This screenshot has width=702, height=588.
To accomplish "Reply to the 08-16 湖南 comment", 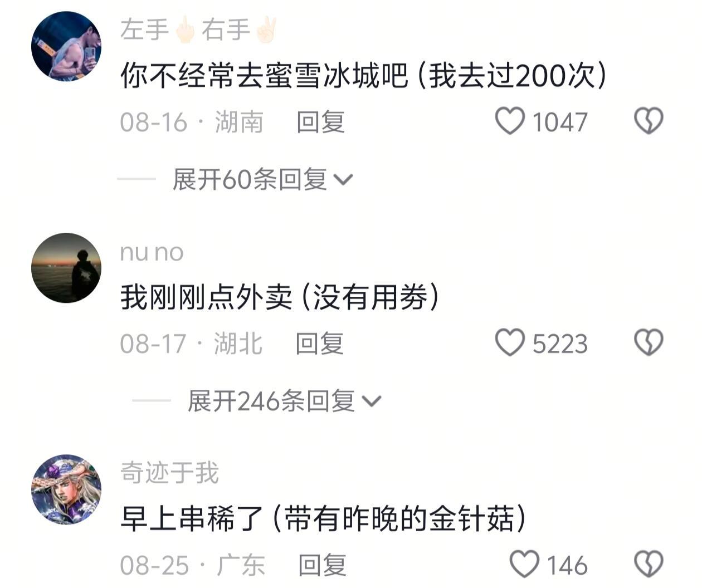I will pos(320,122).
